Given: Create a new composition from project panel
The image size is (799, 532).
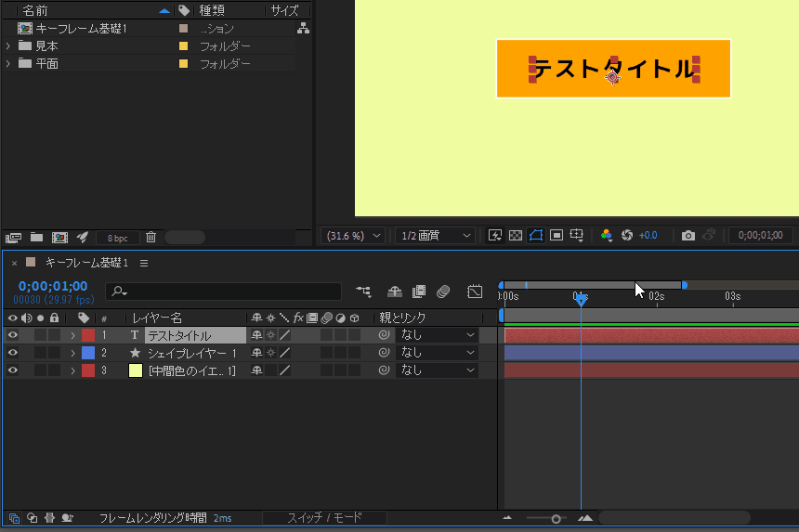Looking at the screenshot, I should pos(59,238).
